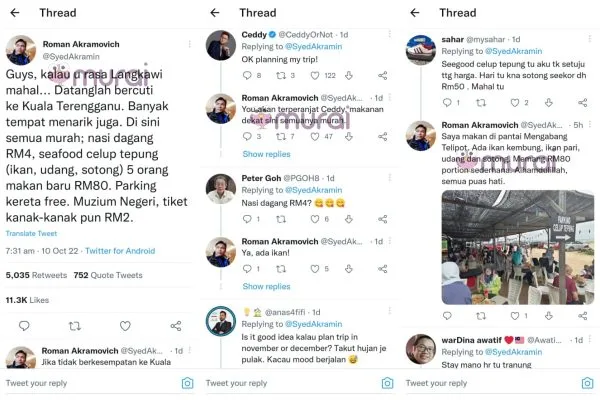Reply to the main tweet via comment icon
Image resolution: width=600 pixels, height=400 pixels.
point(22,326)
